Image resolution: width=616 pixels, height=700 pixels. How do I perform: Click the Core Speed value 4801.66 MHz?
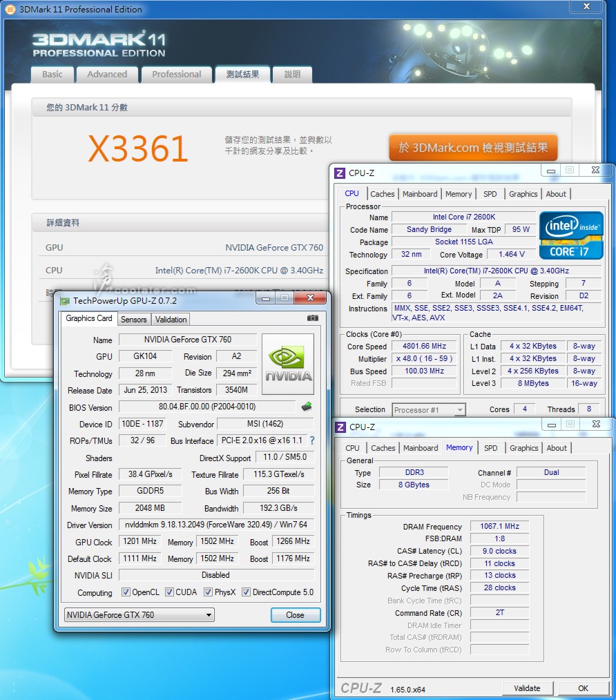pos(425,346)
